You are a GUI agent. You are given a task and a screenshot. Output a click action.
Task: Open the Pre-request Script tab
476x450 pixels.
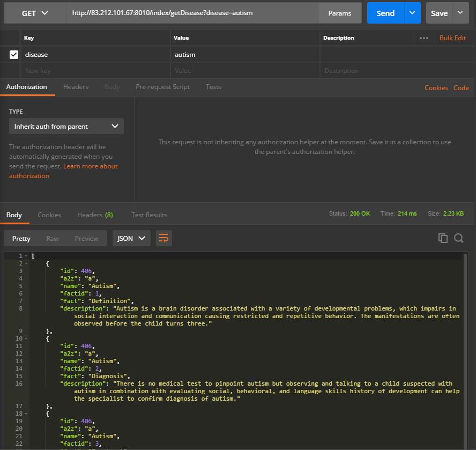[163, 87]
